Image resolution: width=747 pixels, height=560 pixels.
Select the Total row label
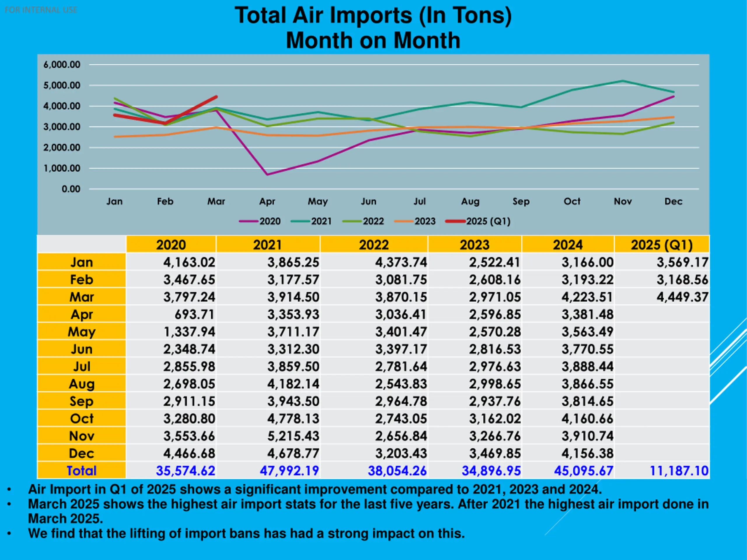click(81, 471)
